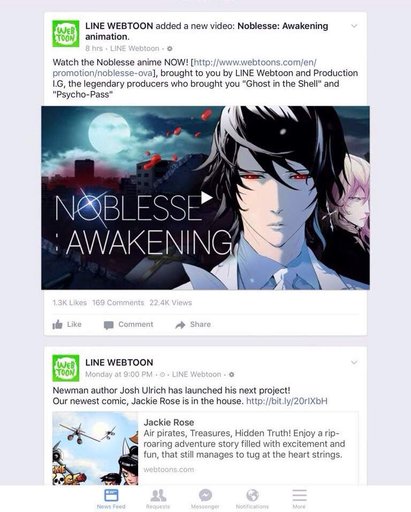The image size is (411, 512).
Task: Click the Jackie Rose link preview title
Action: (169, 422)
